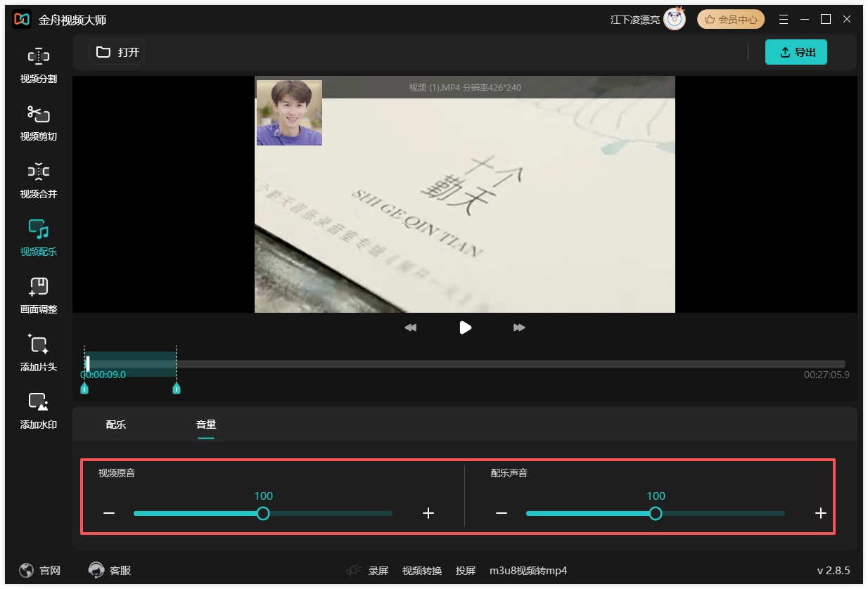The width and height of the screenshot is (868, 589).
Task: Open the 官网 official website link
Action: [40, 571]
